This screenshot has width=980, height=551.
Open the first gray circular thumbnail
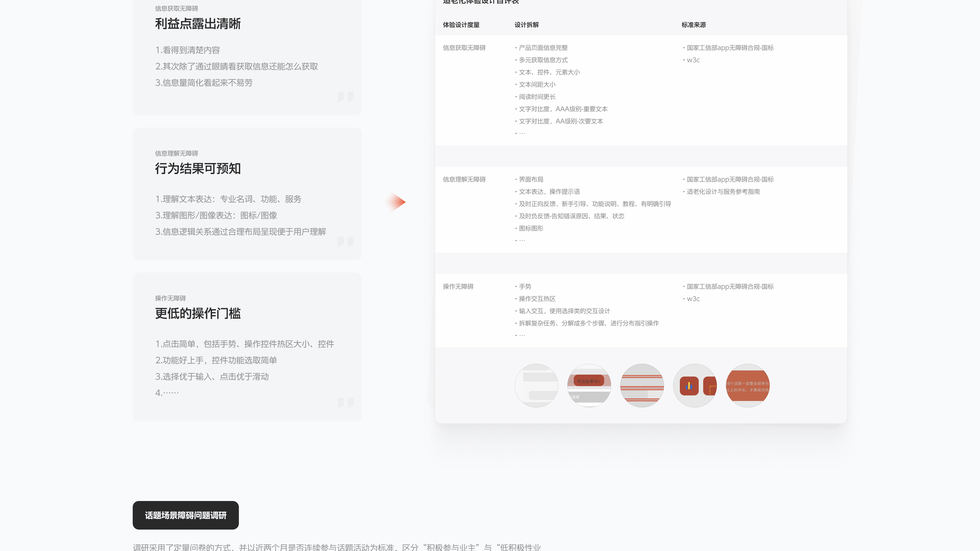point(536,386)
